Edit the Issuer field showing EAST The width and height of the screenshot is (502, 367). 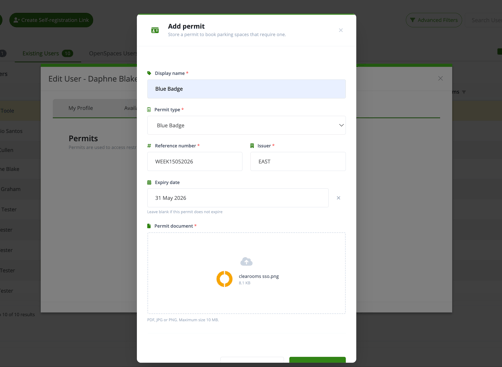[298, 162]
